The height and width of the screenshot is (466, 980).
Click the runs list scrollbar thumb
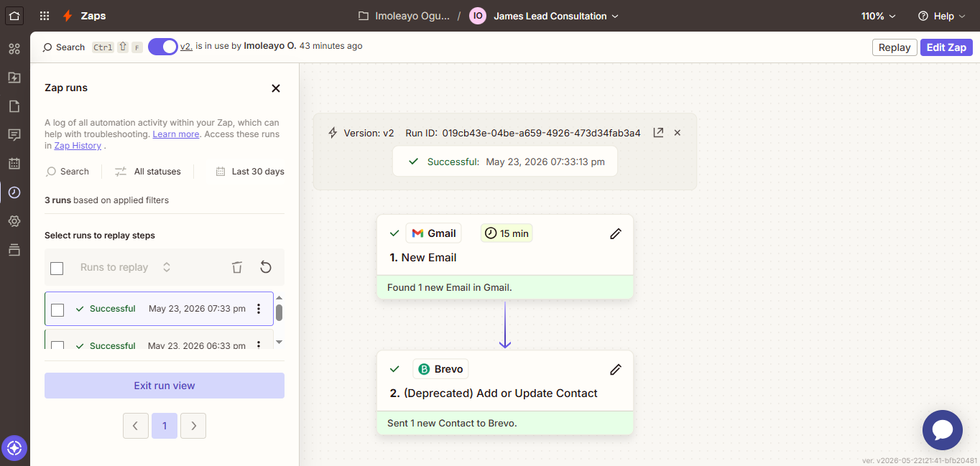coord(279,313)
